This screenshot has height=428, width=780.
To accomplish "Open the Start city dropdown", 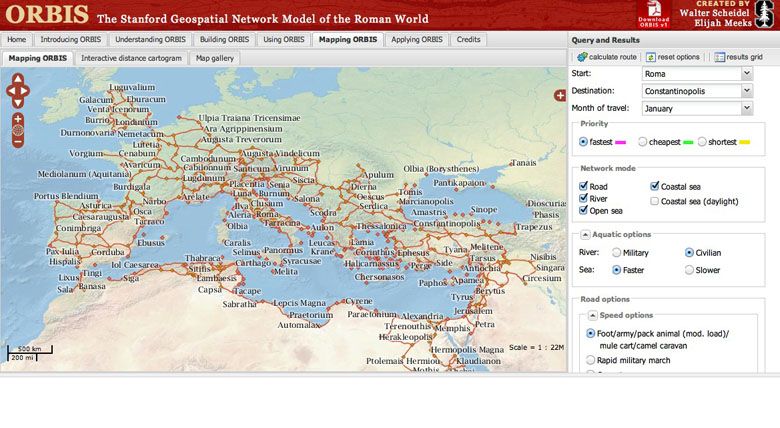I will (746, 74).
